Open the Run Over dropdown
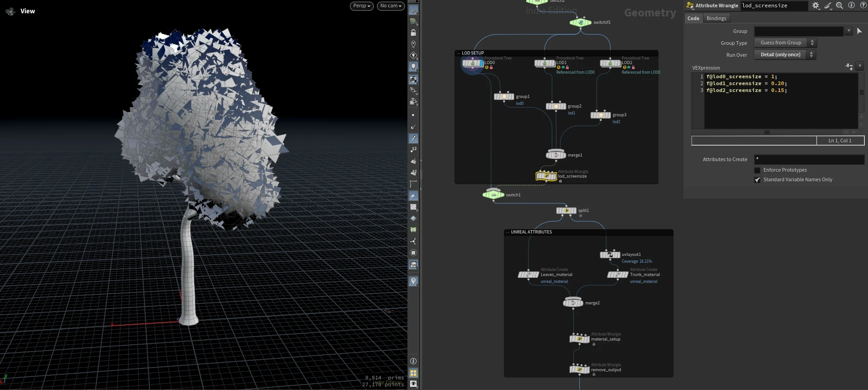 pos(786,54)
